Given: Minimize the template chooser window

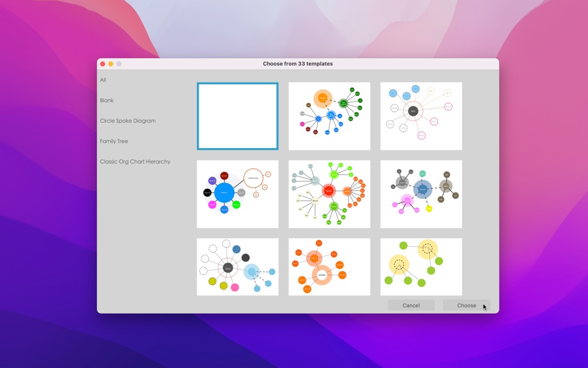Looking at the screenshot, I should [110, 63].
